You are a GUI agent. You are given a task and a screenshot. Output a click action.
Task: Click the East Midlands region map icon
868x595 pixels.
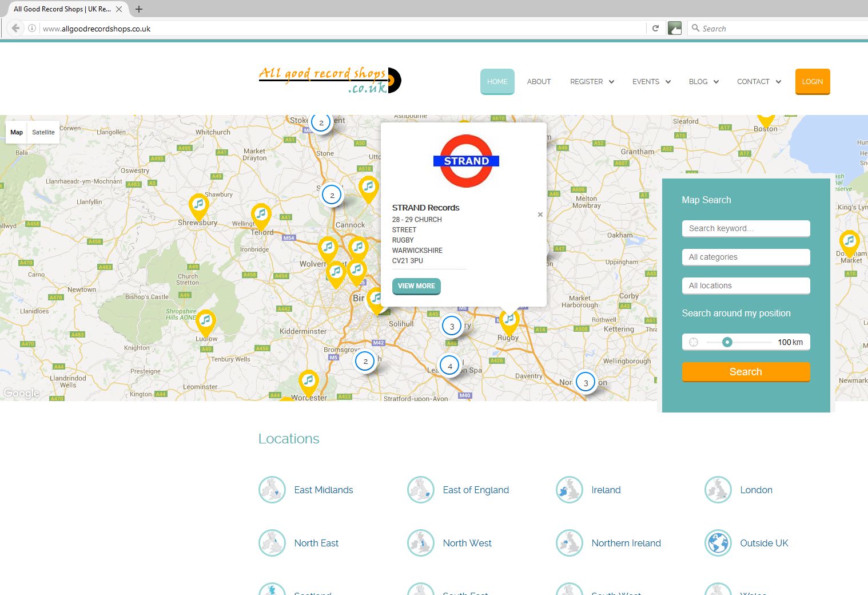272,490
